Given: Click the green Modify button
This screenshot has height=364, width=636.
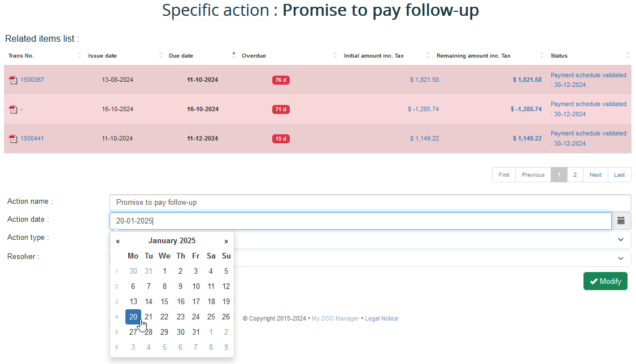Looking at the screenshot, I should tap(605, 281).
